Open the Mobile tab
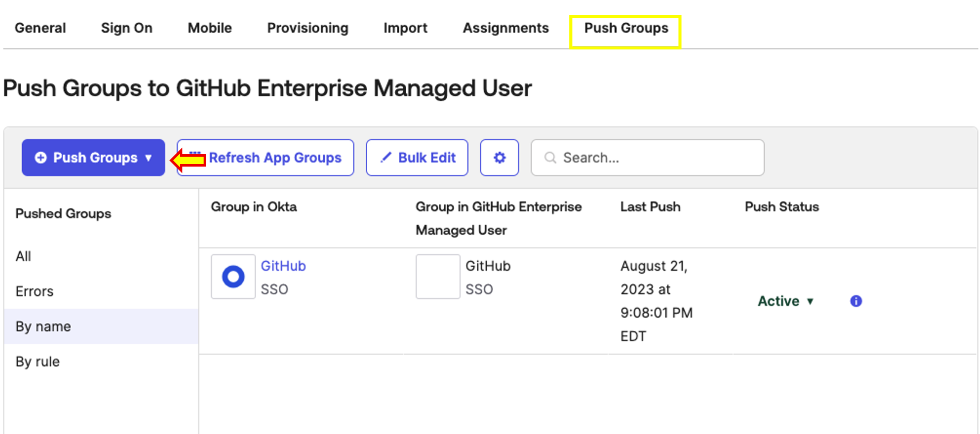The height and width of the screenshot is (434, 980). (x=210, y=28)
